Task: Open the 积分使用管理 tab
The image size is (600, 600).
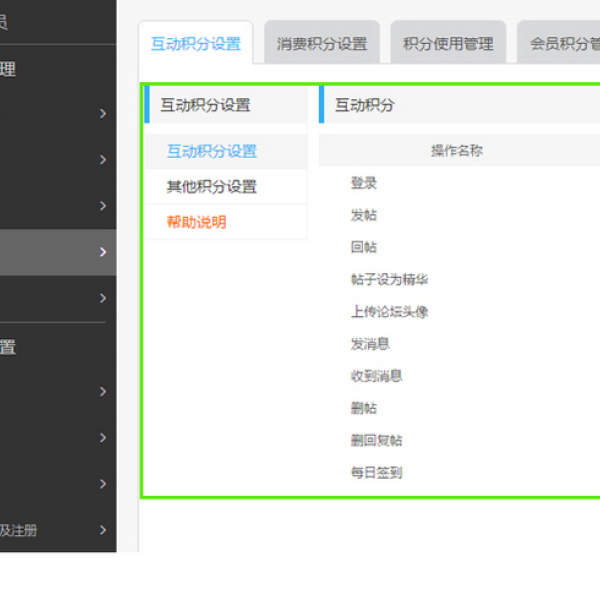Action: tap(447, 44)
